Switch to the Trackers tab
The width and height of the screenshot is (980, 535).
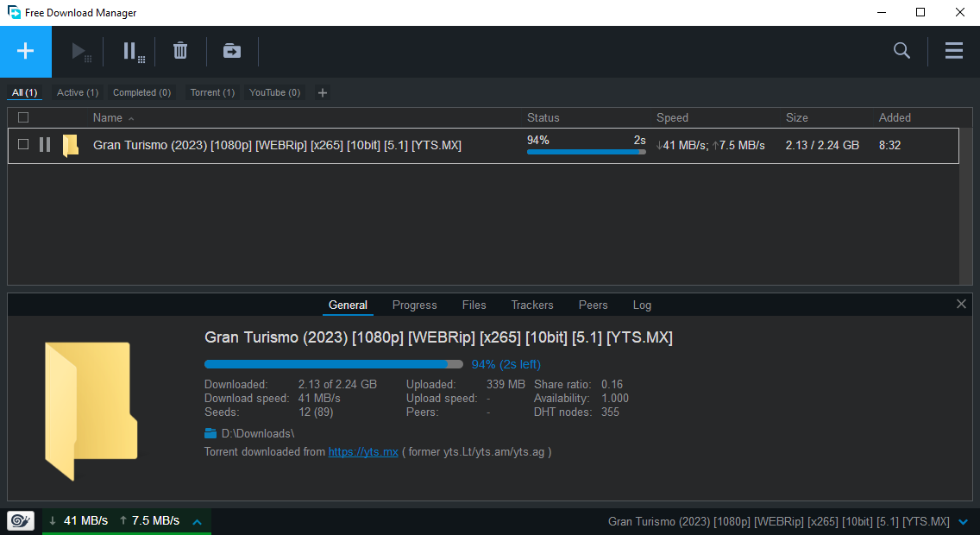click(532, 305)
